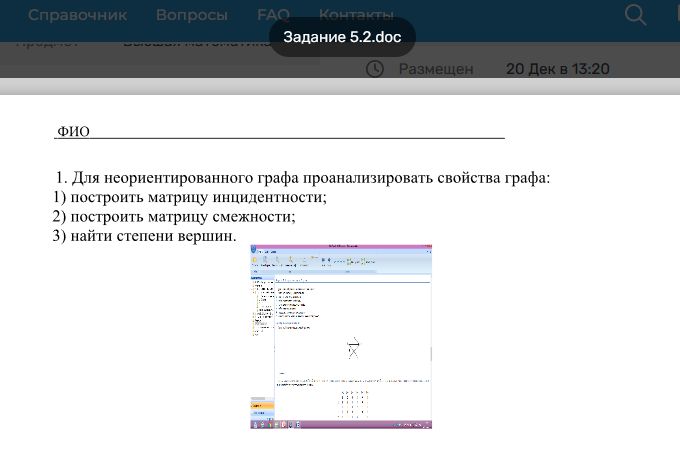This screenshot has height=451, width=680.
Task: Open the embedded screenshot image in the document
Action: (x=341, y=336)
